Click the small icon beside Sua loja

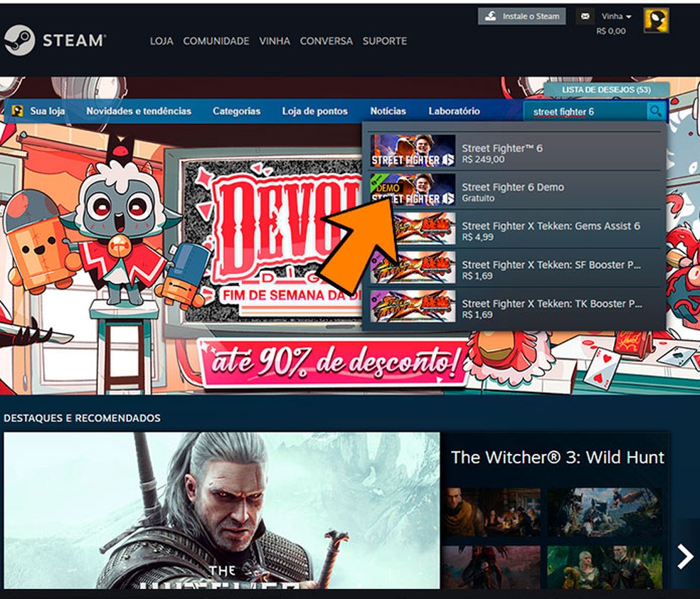(x=18, y=112)
